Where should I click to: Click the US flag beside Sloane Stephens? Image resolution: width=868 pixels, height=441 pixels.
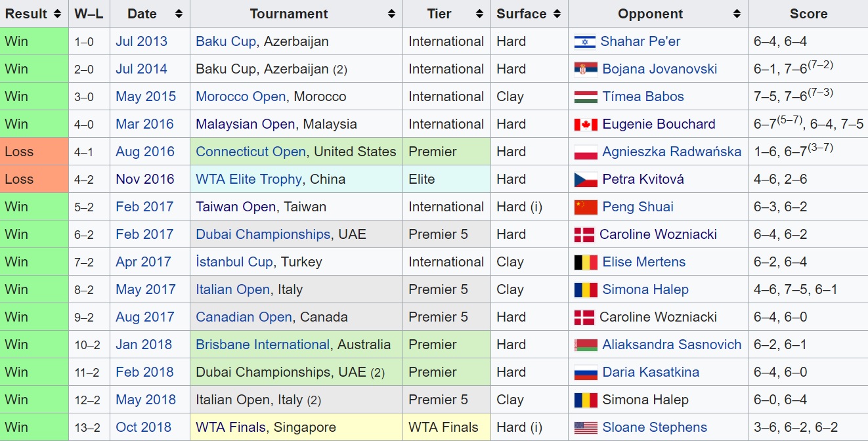tap(586, 428)
